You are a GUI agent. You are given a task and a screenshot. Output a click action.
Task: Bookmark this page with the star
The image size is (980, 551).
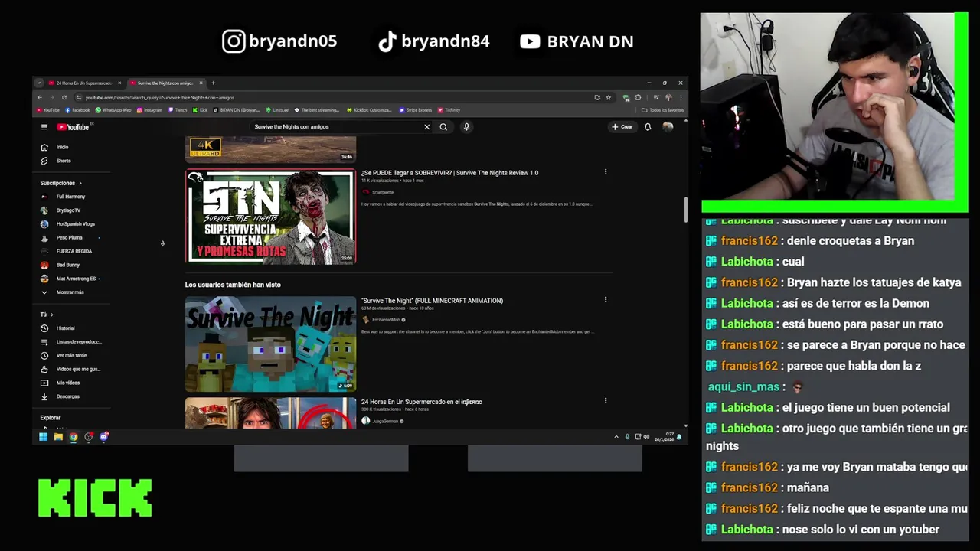pyautogui.click(x=609, y=97)
